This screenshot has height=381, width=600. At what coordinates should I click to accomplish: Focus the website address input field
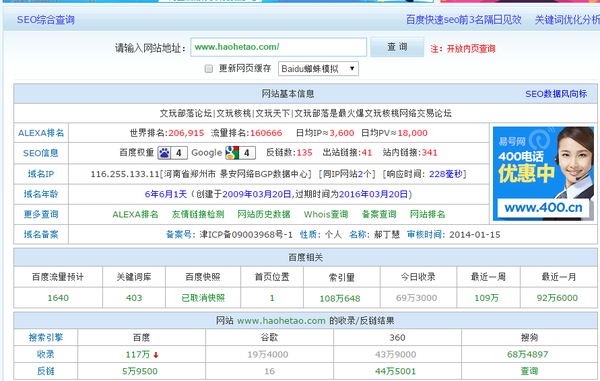pyautogui.click(x=279, y=47)
